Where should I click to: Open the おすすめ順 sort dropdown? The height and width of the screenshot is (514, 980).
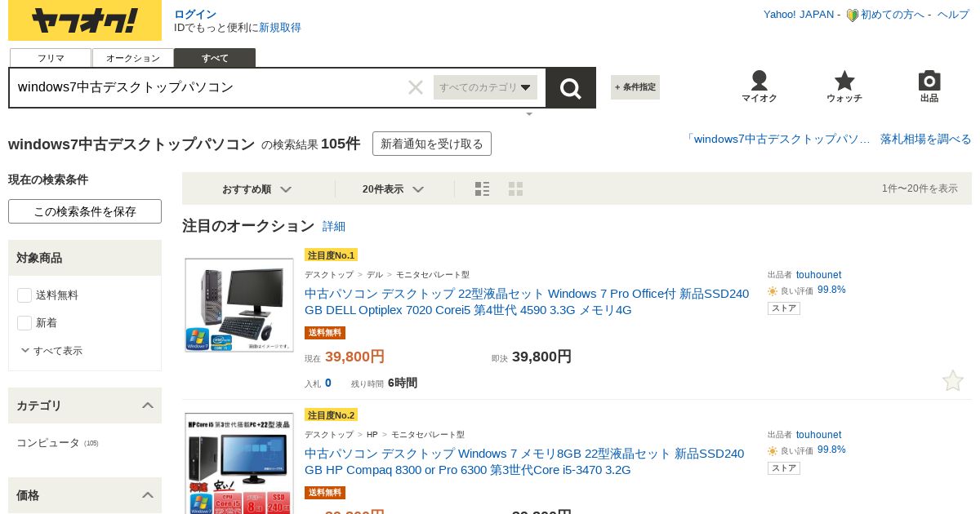pos(256,189)
